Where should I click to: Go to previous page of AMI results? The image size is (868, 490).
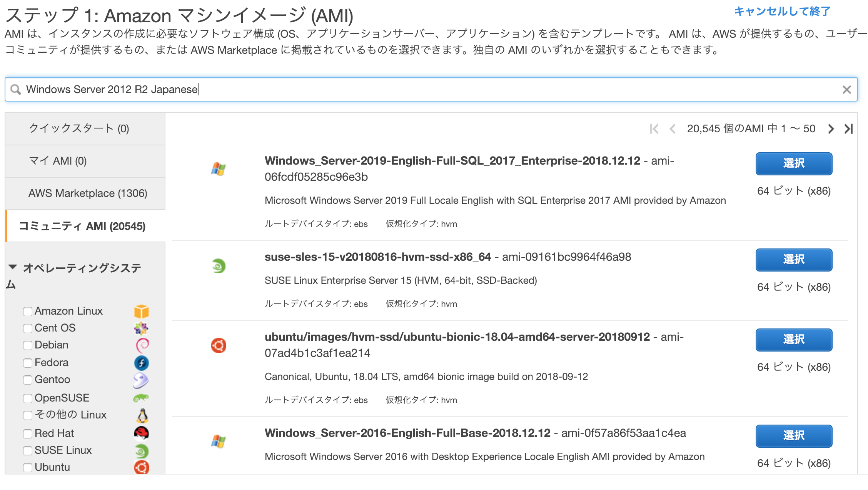point(672,129)
